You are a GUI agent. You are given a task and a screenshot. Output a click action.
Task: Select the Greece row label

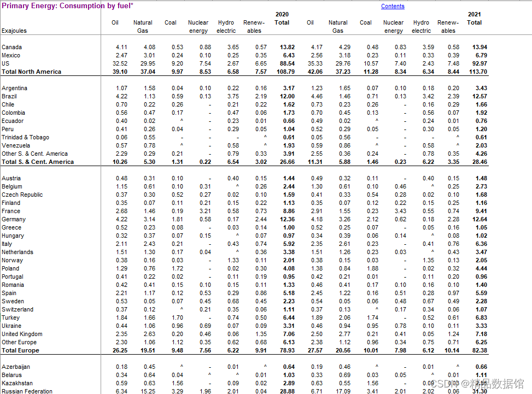coord(11,227)
